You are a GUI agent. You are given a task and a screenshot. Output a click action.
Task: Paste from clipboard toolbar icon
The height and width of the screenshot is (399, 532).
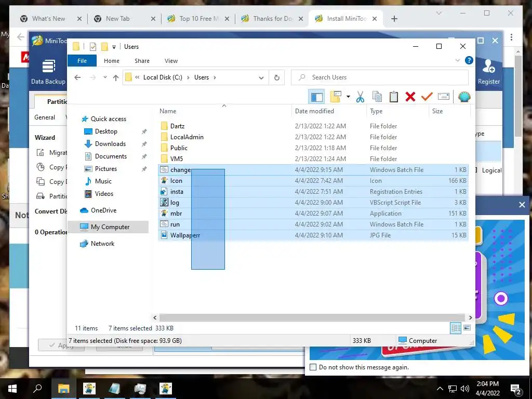(x=394, y=97)
